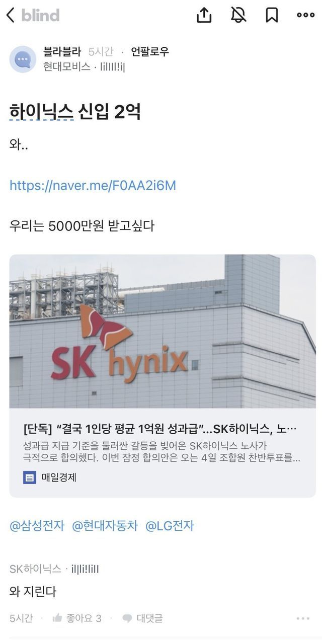Tap the 하이닉스 keyword in title
This screenshot has width=322, height=644.
tap(42, 112)
